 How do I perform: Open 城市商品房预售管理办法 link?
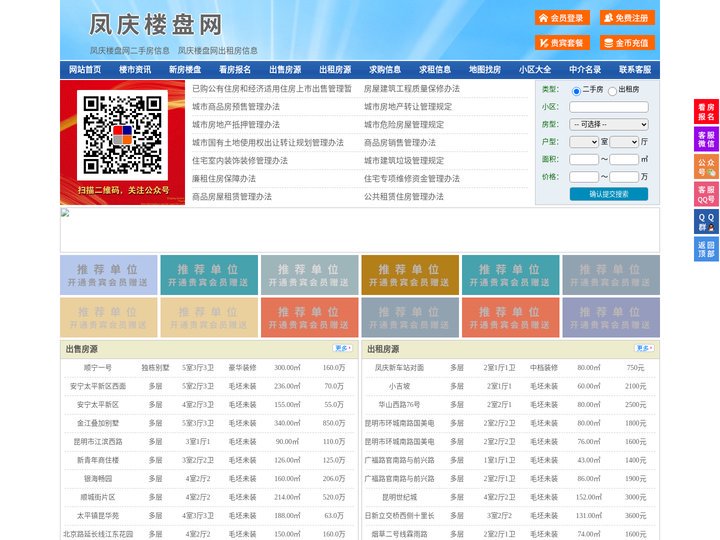[x=236, y=107]
